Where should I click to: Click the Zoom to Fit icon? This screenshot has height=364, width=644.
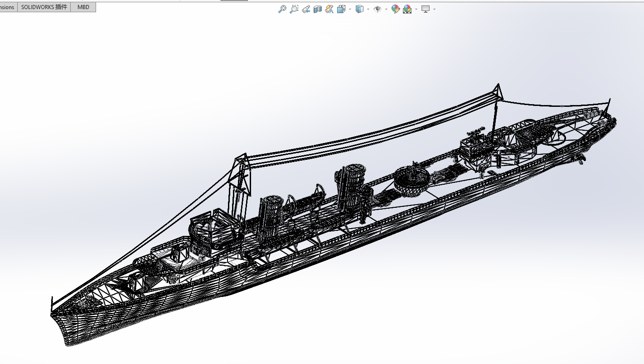pos(282,9)
